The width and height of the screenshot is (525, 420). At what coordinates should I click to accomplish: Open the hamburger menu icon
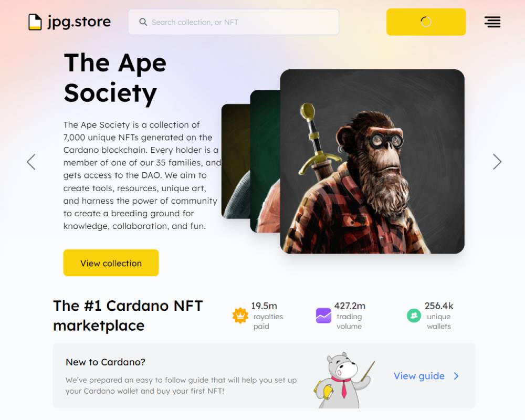click(492, 22)
